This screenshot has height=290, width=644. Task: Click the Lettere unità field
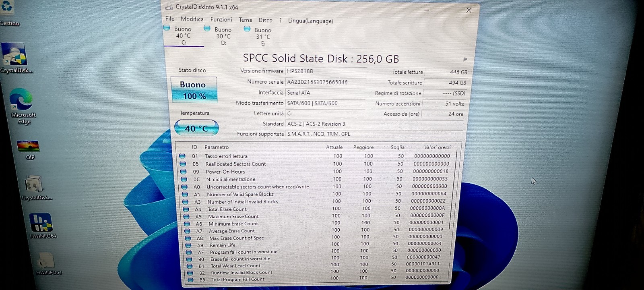325,114
